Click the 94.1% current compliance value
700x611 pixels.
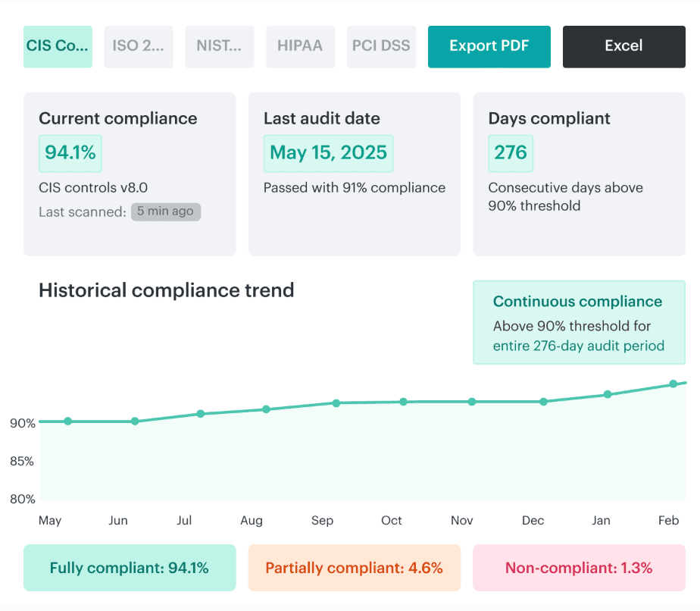click(70, 153)
